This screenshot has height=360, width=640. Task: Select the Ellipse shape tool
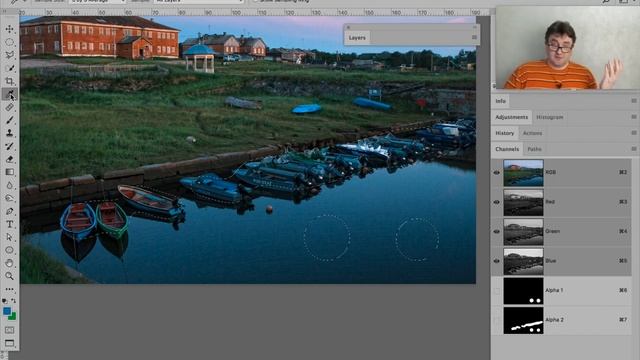tap(9, 250)
